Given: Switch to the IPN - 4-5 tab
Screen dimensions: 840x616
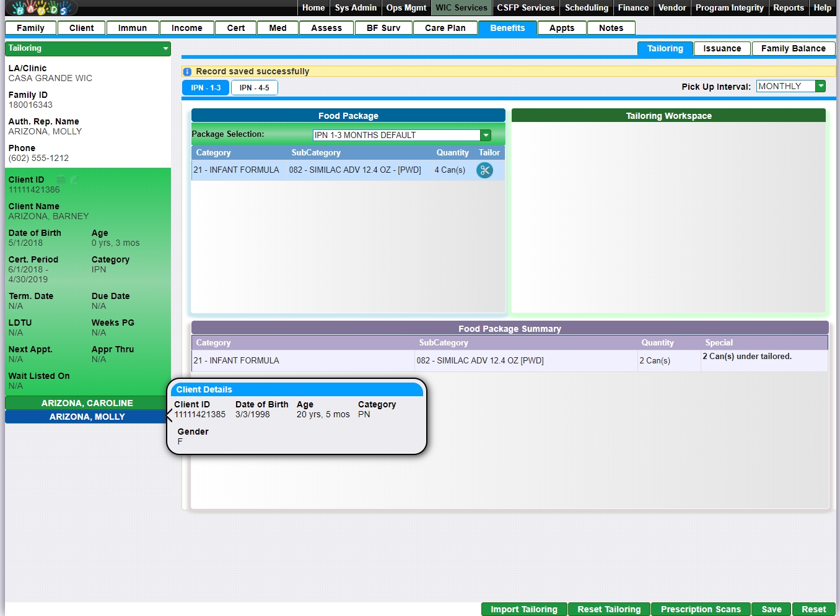Looking at the screenshot, I should click(254, 88).
